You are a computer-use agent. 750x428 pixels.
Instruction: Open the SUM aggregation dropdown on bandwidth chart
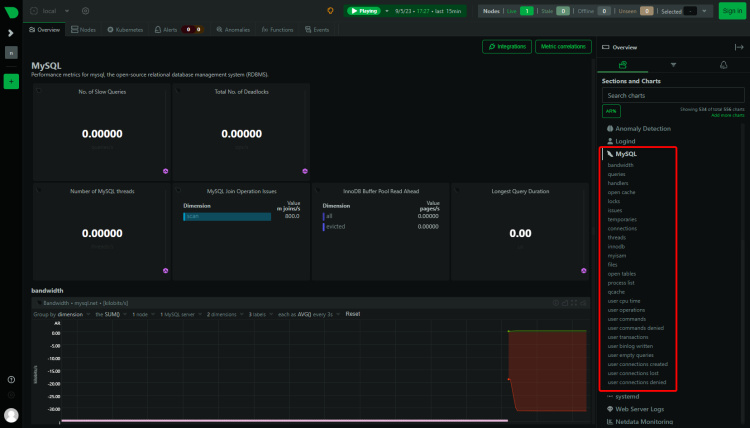pyautogui.click(x=110, y=313)
